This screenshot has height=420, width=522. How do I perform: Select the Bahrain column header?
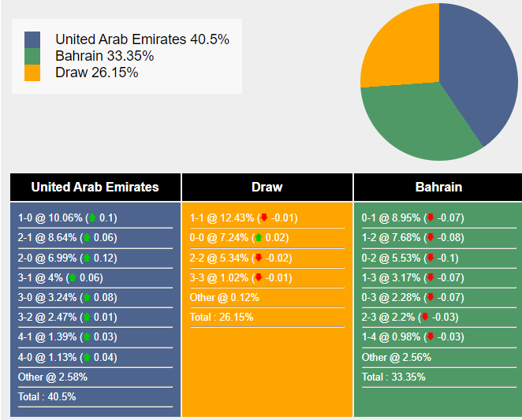438,188
